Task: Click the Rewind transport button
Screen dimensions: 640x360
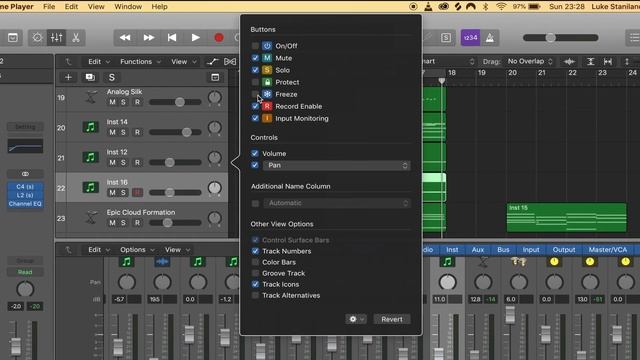Action: [125, 38]
